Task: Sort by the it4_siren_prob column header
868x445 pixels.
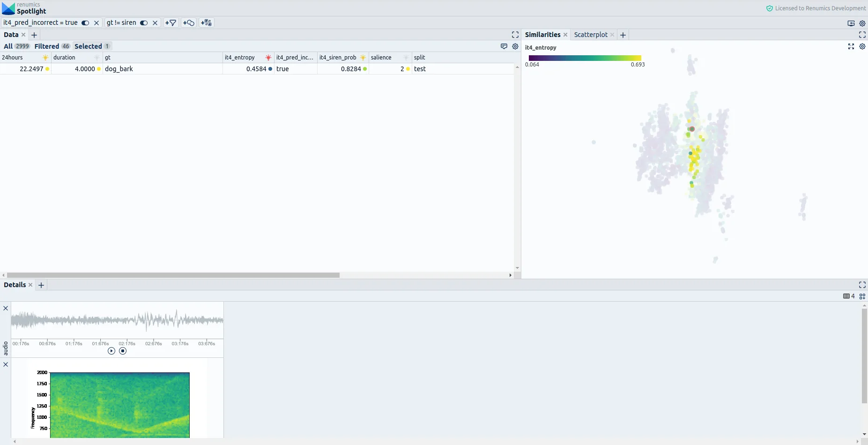Action: (x=338, y=58)
